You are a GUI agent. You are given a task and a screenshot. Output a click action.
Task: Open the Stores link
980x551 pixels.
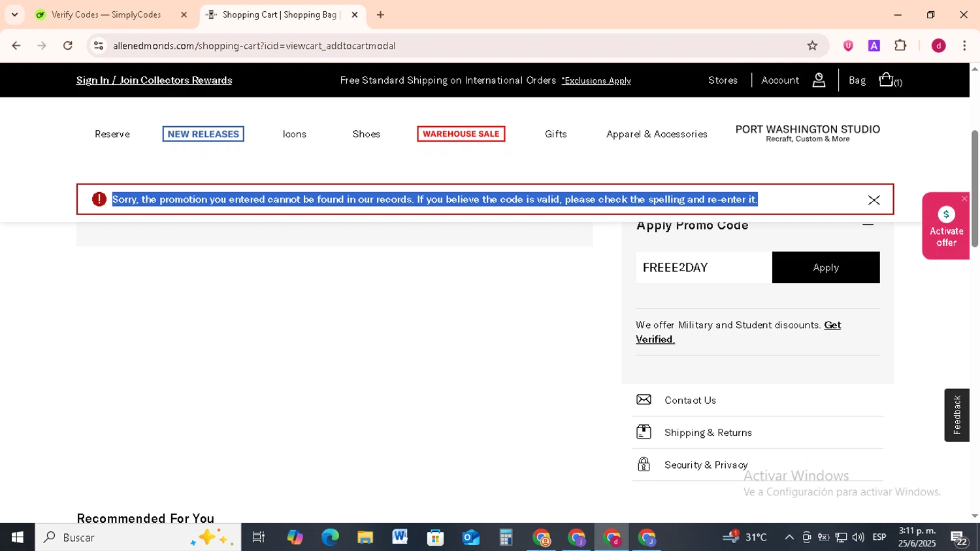pyautogui.click(x=723, y=80)
